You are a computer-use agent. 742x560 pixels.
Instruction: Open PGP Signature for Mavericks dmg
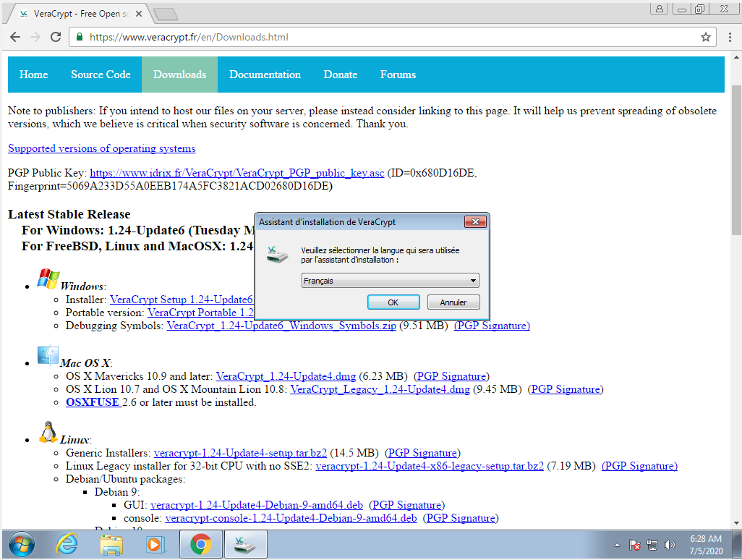pos(451,376)
